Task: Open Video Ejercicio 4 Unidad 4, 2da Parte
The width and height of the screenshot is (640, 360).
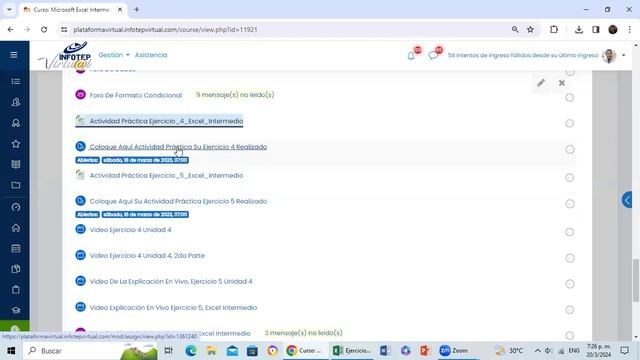Action: click(147, 256)
